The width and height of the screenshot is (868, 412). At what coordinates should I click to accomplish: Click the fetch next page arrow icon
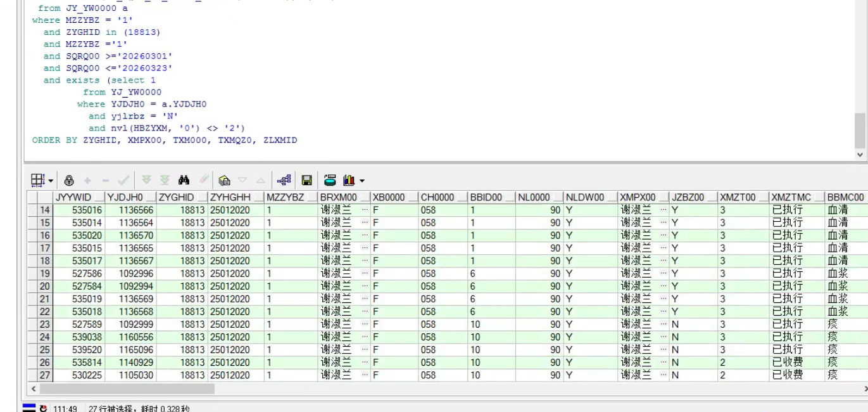[146, 181]
